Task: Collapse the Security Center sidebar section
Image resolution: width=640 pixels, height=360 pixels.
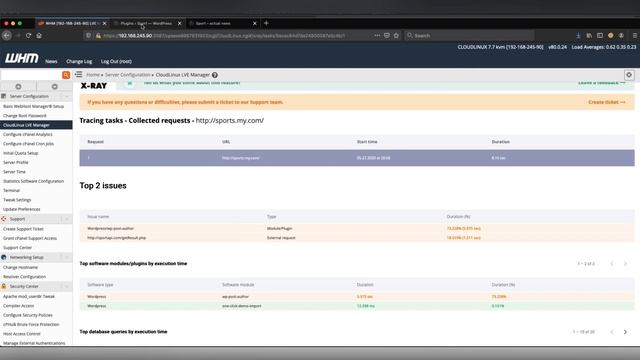Action: click(67, 287)
